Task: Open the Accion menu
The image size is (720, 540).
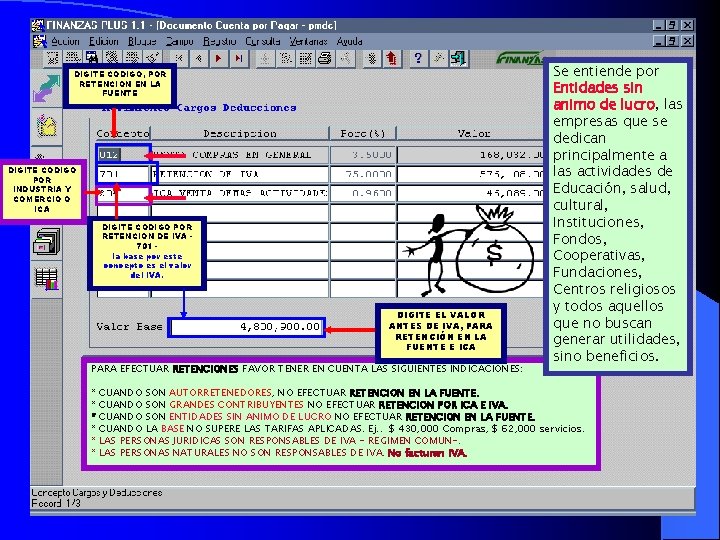Action: click(x=65, y=41)
